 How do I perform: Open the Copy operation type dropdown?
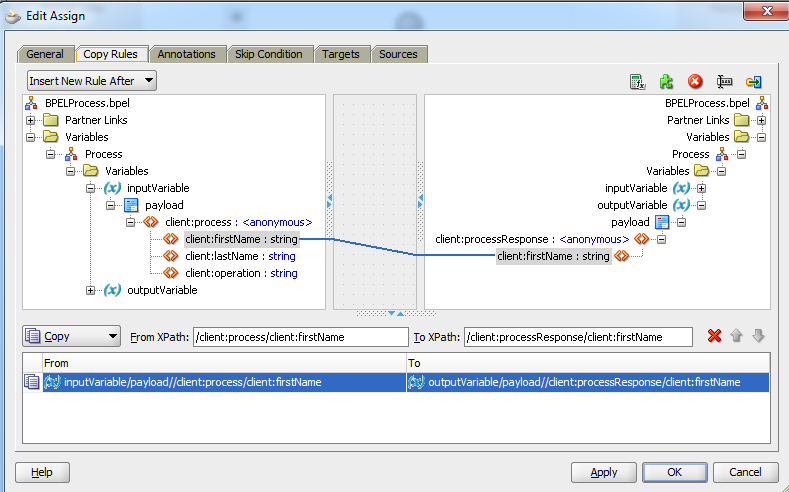tap(71, 336)
